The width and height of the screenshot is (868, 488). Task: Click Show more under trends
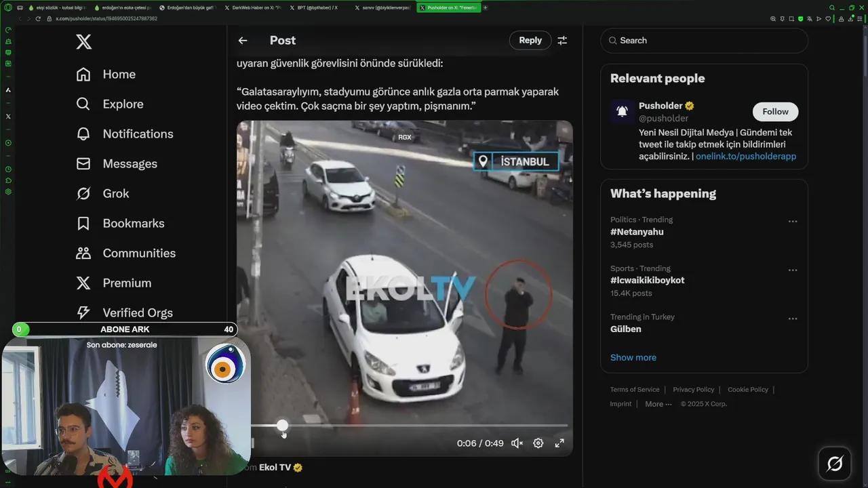pos(633,358)
